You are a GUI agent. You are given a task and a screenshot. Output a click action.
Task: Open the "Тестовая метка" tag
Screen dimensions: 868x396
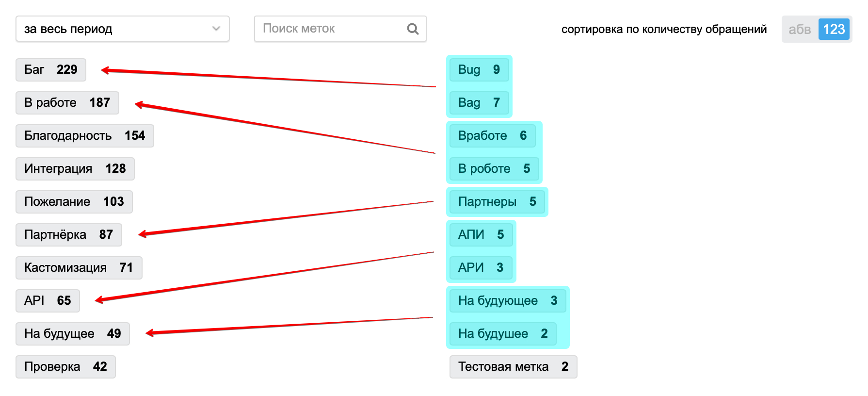[513, 367]
